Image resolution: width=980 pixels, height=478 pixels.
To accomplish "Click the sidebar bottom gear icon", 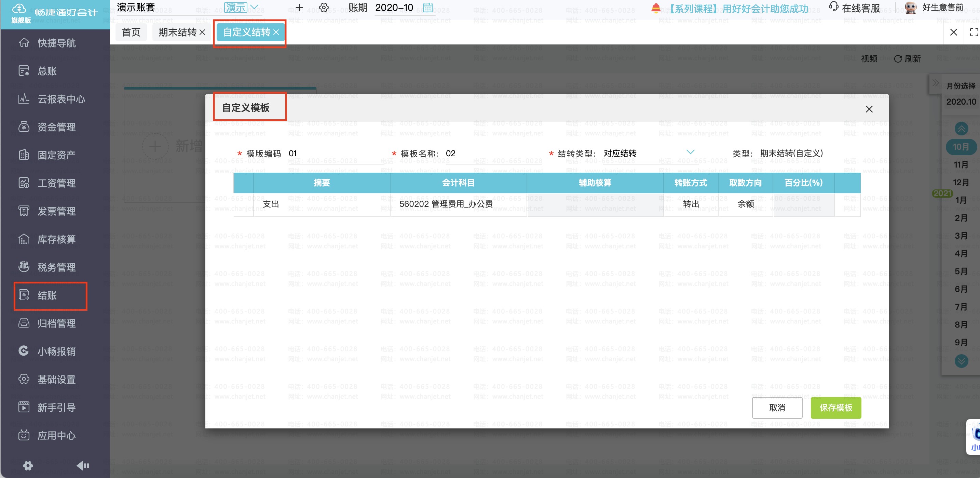I will pos(28,465).
